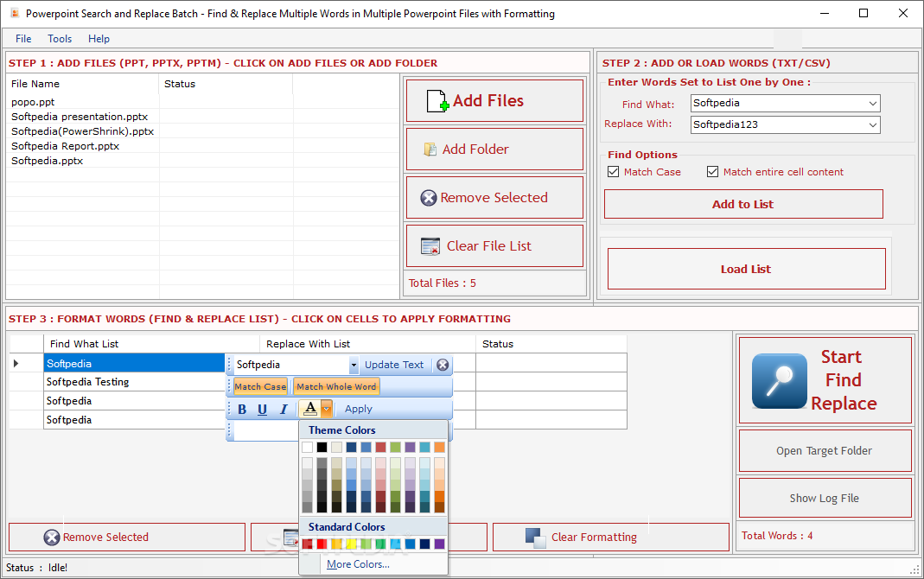924x579 pixels.
Task: Pick the purple standard color swatch
Action: (440, 544)
